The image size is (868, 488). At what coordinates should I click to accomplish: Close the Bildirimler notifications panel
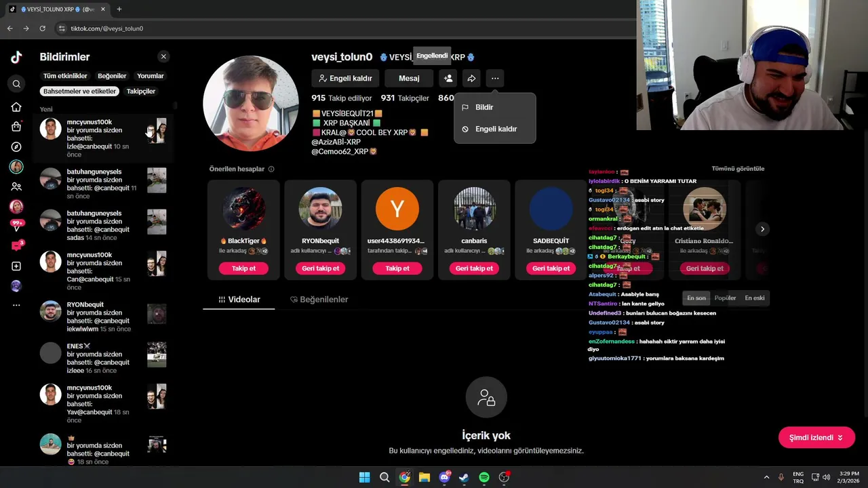click(163, 57)
